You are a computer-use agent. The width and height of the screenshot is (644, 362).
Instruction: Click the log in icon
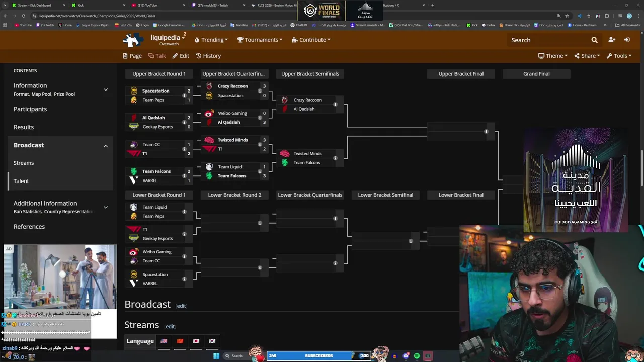pyautogui.click(x=627, y=40)
